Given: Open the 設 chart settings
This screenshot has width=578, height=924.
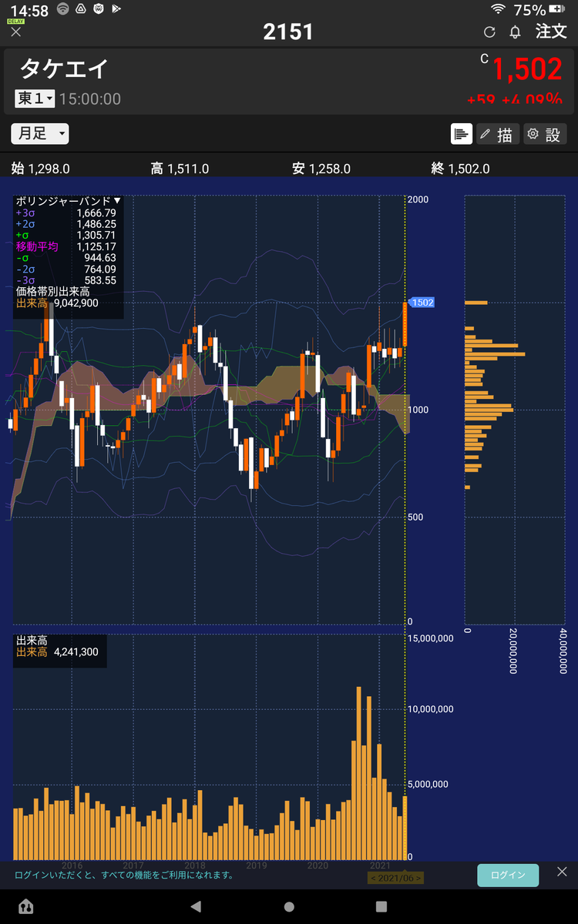Looking at the screenshot, I should [x=545, y=134].
